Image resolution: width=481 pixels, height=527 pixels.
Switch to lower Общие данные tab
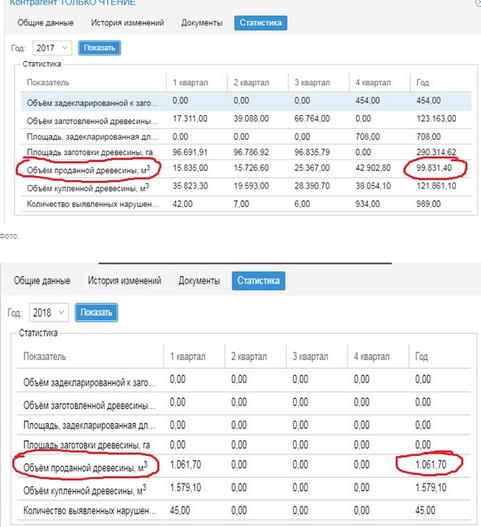tap(42, 281)
